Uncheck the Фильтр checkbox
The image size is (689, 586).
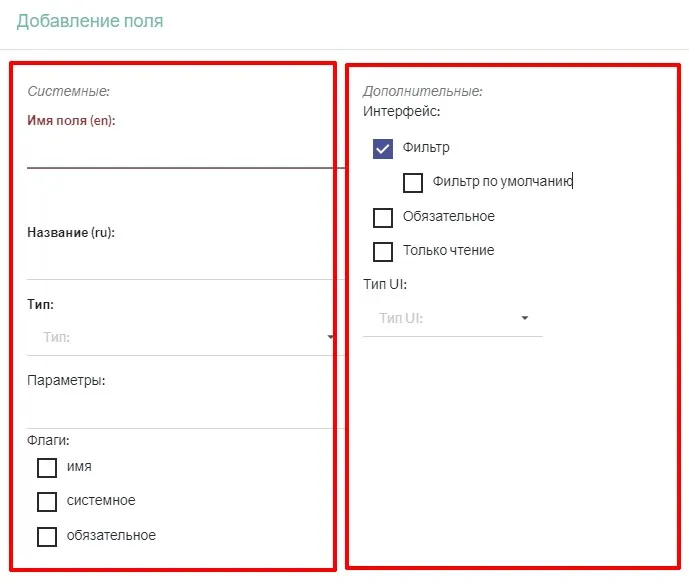pos(383,148)
